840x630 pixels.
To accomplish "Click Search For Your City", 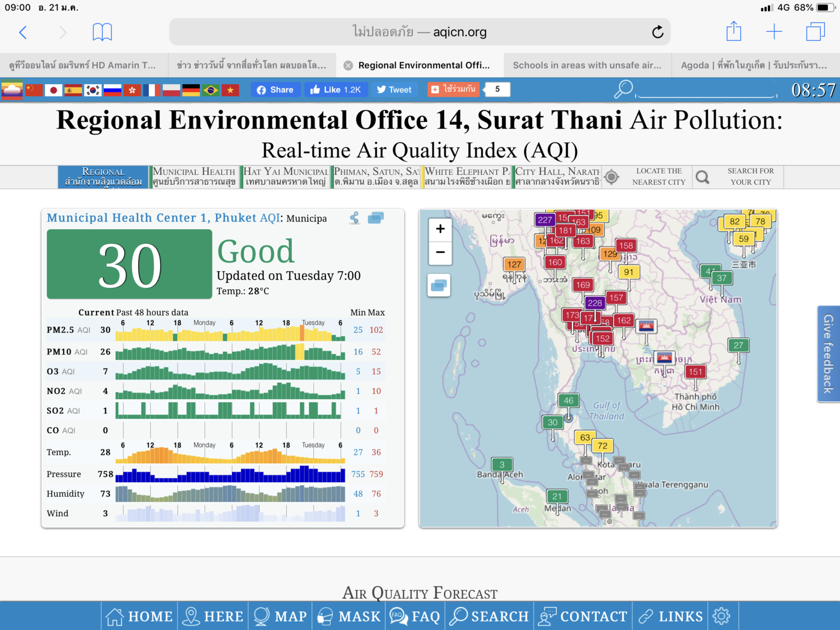I will pyautogui.click(x=738, y=177).
